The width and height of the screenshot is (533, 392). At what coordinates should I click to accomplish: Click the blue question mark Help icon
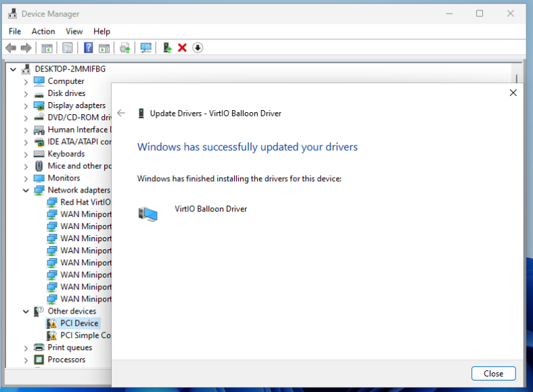(88, 48)
